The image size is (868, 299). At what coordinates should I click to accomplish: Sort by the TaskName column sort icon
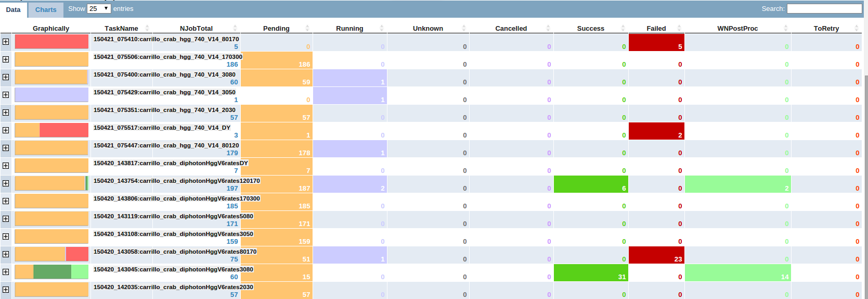(147, 28)
